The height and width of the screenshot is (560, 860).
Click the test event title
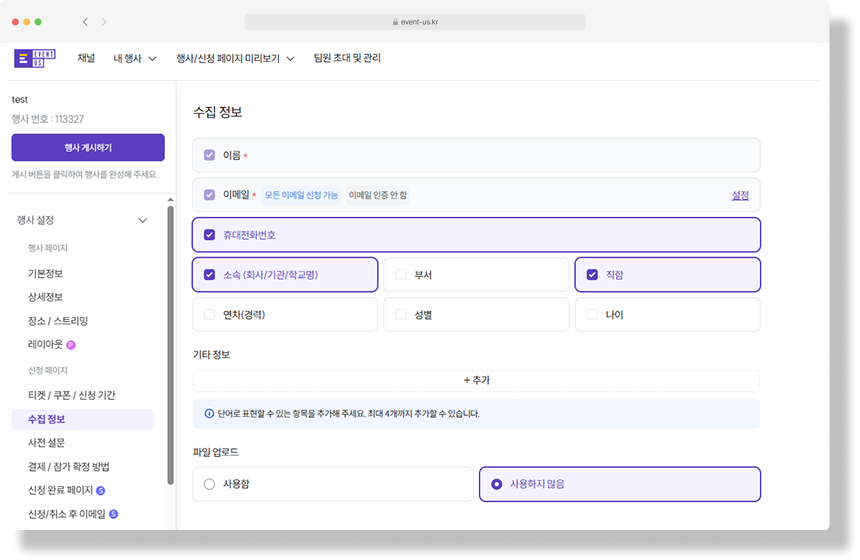(20, 100)
